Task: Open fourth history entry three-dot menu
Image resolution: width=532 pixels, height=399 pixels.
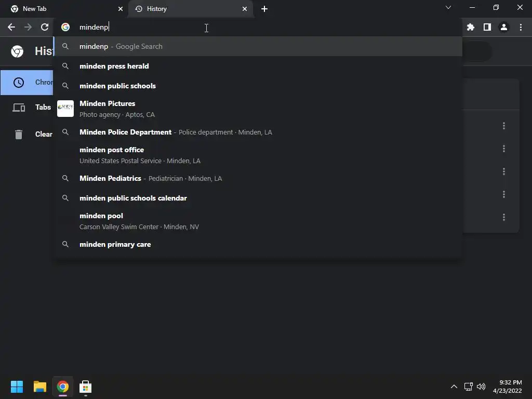Action: click(x=504, y=194)
